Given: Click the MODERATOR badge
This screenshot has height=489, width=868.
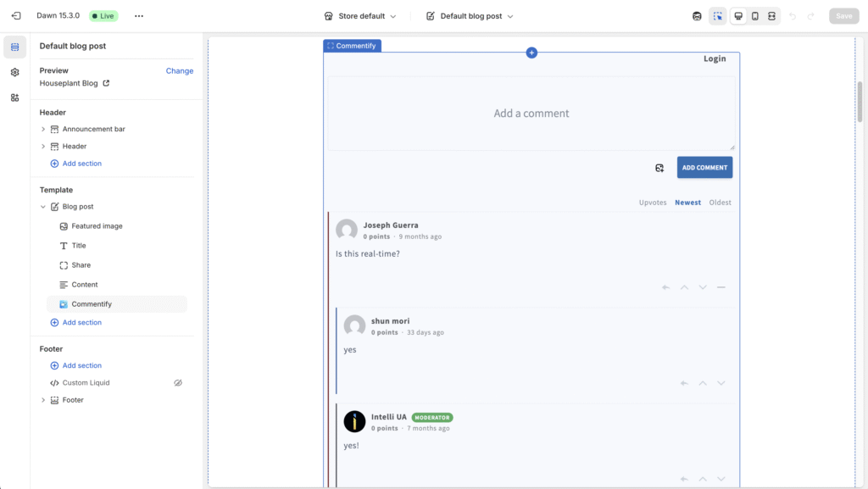Looking at the screenshot, I should tap(431, 418).
